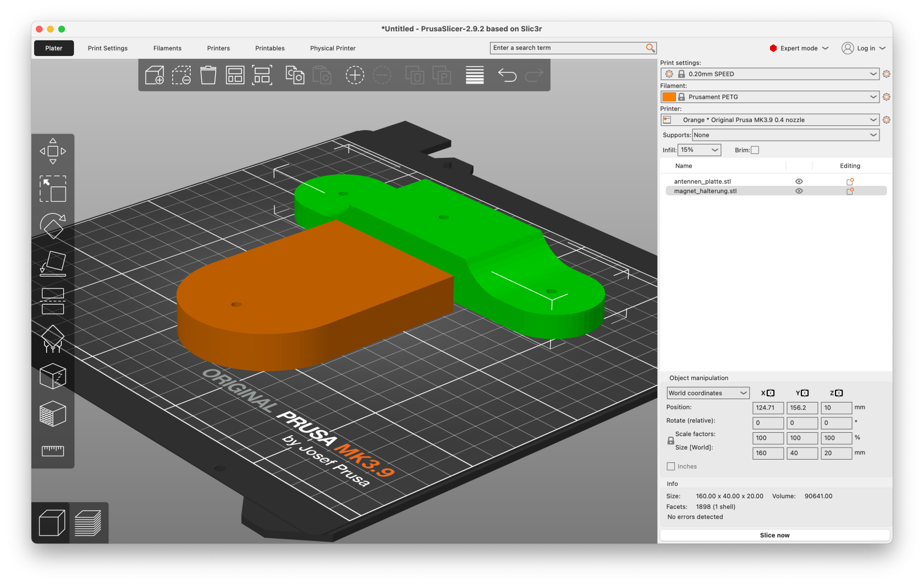Click the Add instance plus icon
This screenshot has height=585, width=924.
[x=355, y=75]
